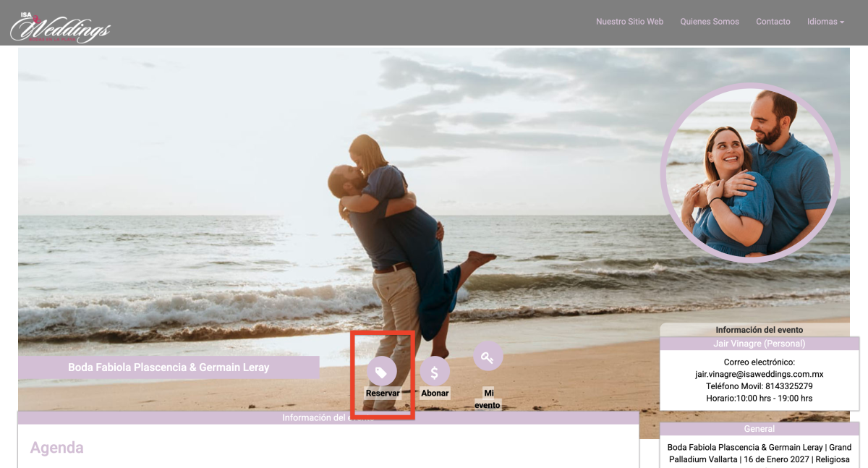Click the Abonar dollar sign icon
Viewport: 868px width, 468px height.
coord(435,372)
